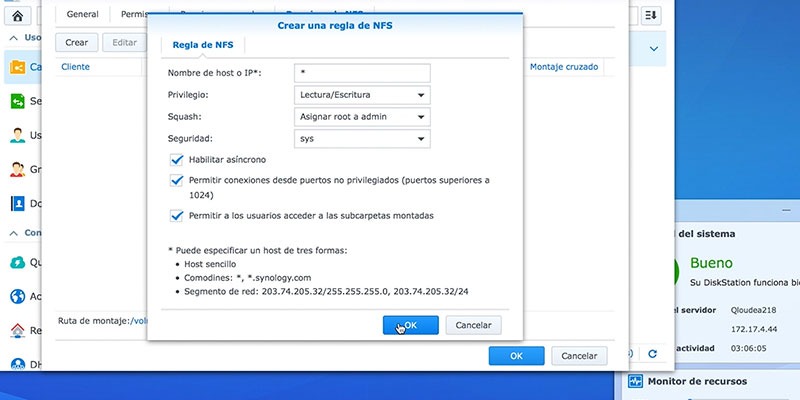Switch to the Permisos tab
The width and height of the screenshot is (800, 400).
click(x=134, y=14)
